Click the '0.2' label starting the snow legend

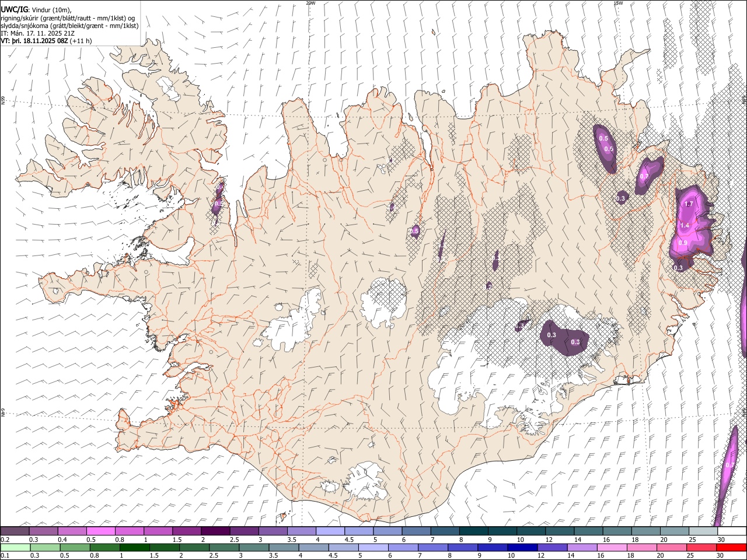5,540
